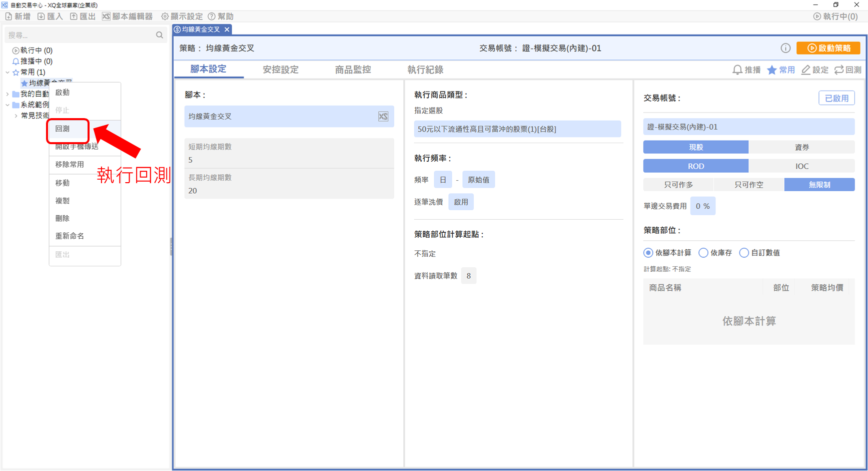Click the 回測 loop icon at top right
This screenshot has width=868, height=471.
point(839,70)
